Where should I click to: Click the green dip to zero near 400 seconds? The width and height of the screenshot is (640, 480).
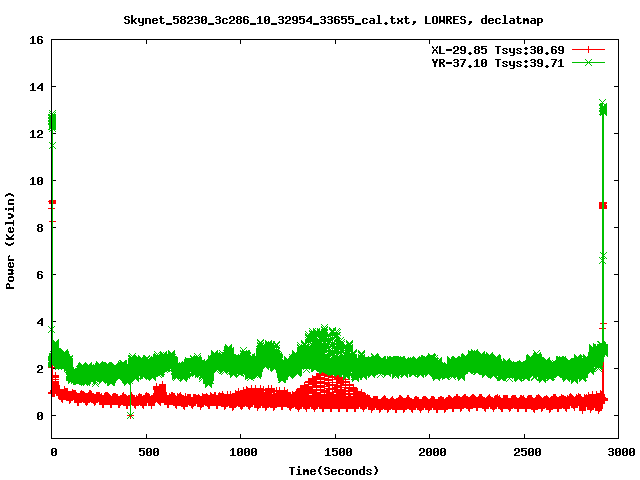130,414
